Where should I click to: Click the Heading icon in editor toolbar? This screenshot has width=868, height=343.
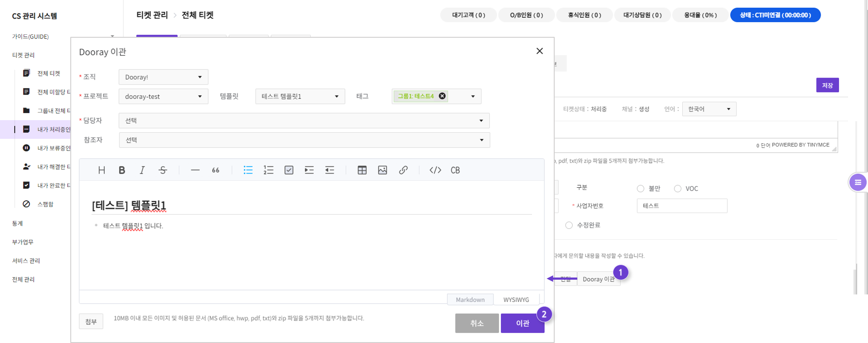point(102,170)
